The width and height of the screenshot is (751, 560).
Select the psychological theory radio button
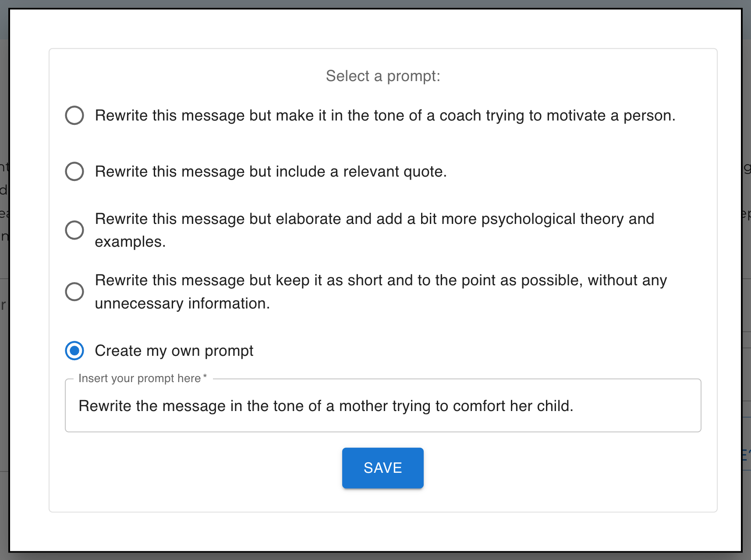pyautogui.click(x=74, y=230)
